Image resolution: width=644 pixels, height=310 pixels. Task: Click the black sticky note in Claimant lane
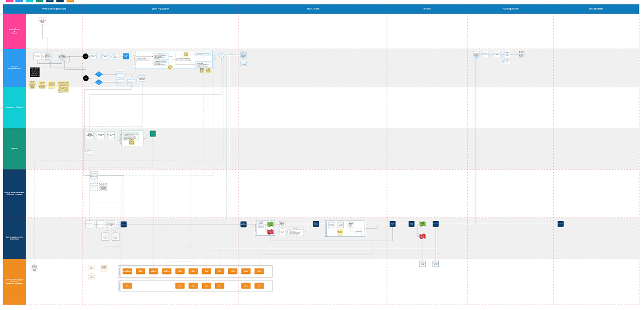tap(34, 73)
